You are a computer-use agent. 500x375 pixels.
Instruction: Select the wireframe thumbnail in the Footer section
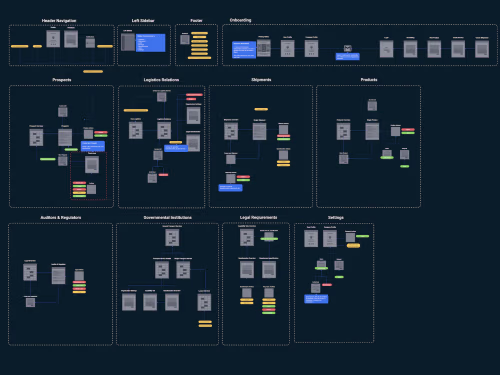[185, 39]
